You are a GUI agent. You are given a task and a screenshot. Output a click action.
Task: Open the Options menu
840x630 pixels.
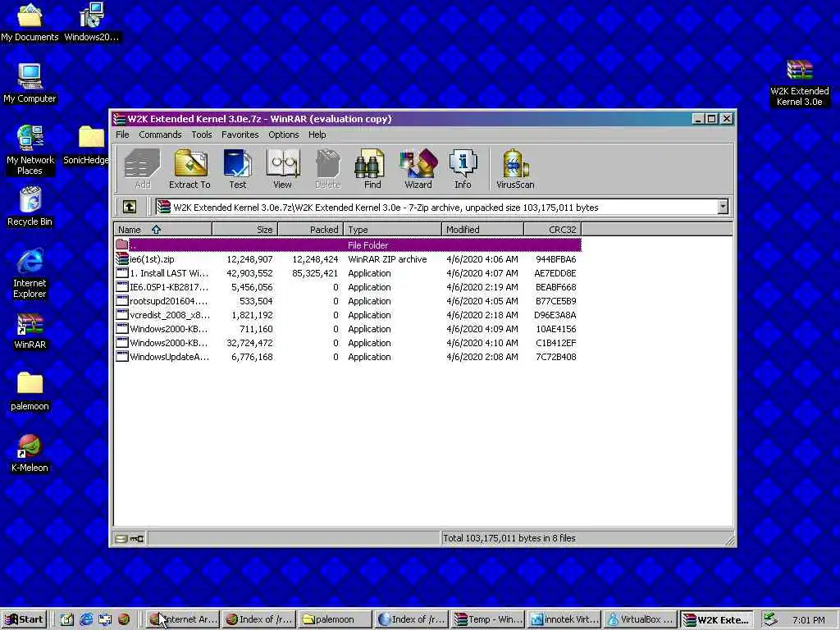click(283, 135)
